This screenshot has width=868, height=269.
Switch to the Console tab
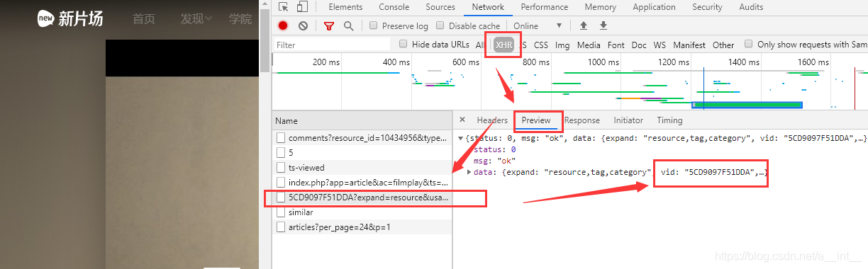click(394, 7)
